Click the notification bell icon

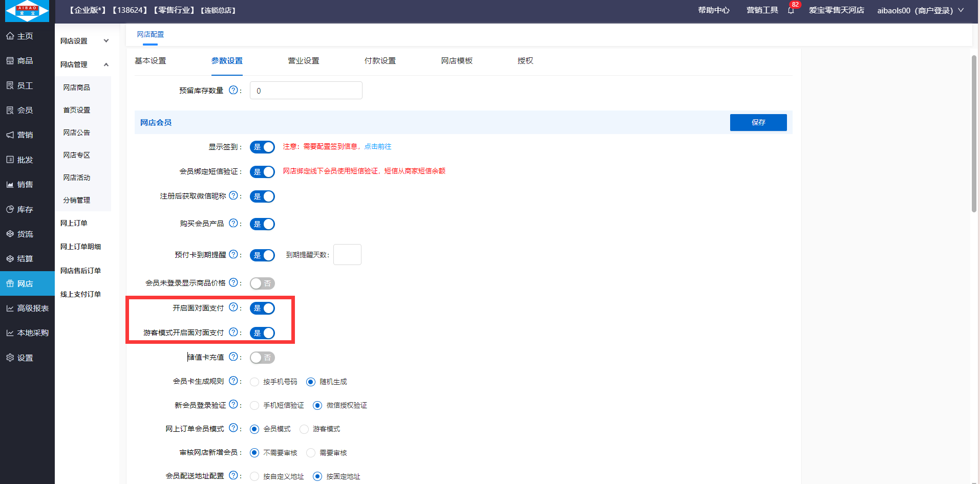(791, 10)
